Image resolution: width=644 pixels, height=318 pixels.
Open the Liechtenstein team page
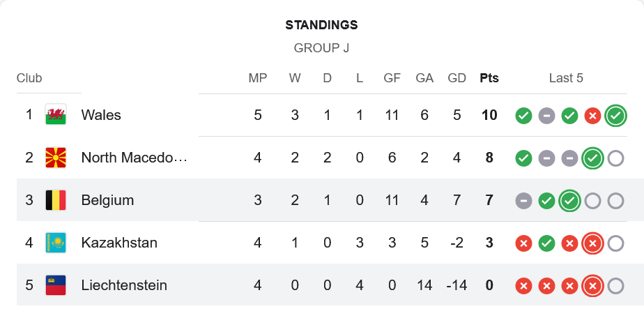point(124,285)
